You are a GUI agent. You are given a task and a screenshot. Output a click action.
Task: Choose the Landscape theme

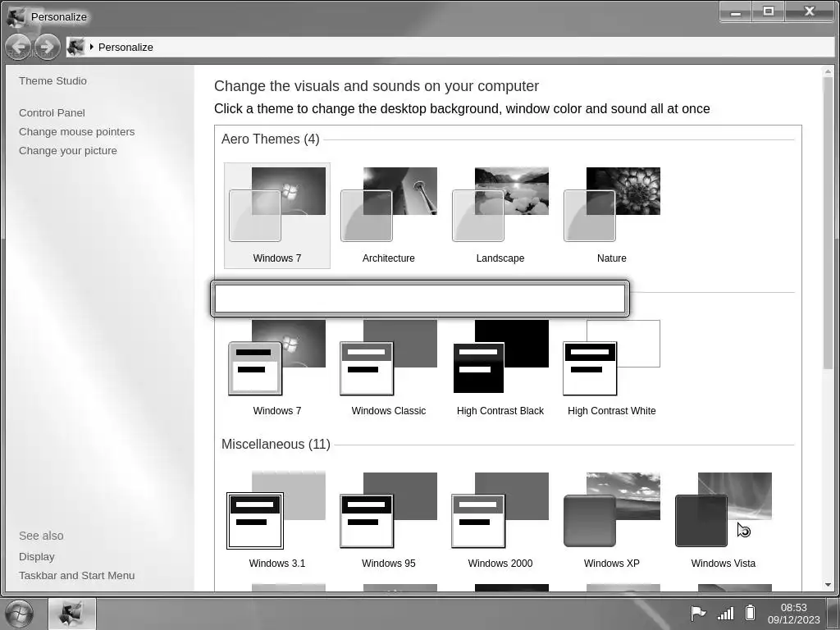click(x=500, y=216)
